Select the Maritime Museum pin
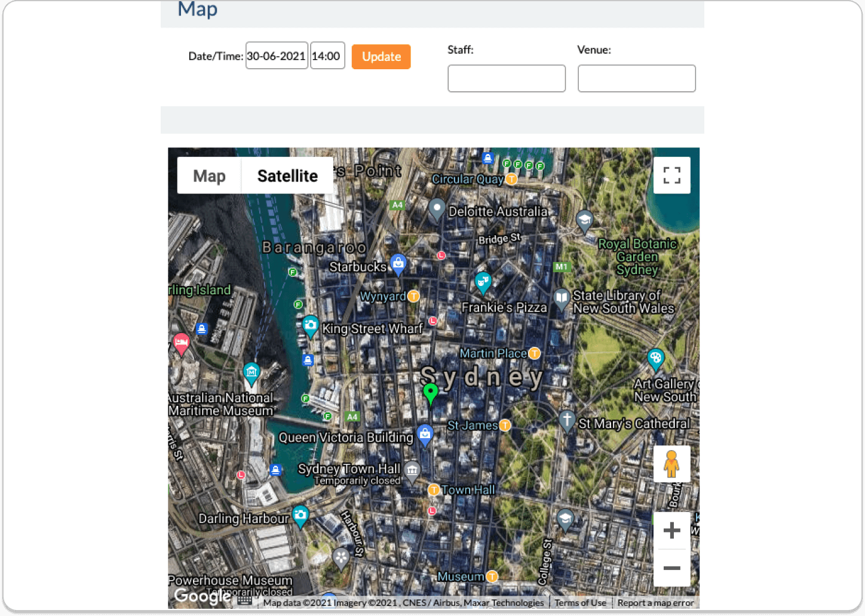Screen dimensions: 865x616 click(251, 372)
